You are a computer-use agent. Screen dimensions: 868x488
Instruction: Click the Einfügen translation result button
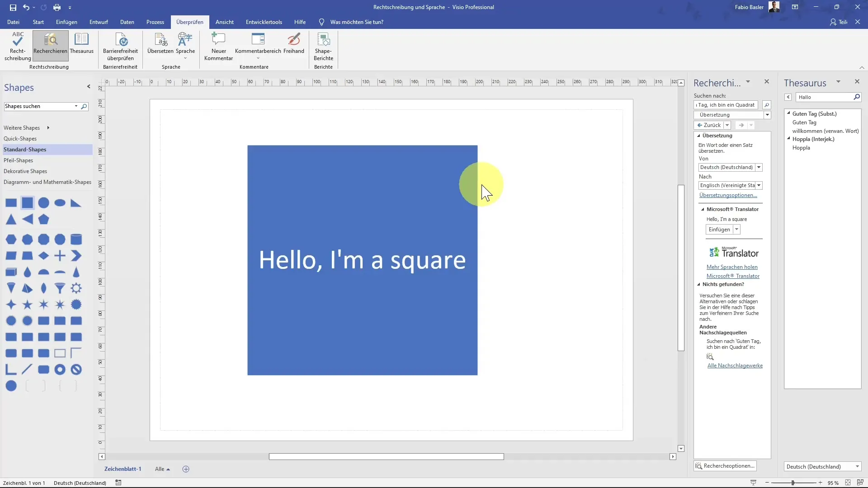(719, 230)
